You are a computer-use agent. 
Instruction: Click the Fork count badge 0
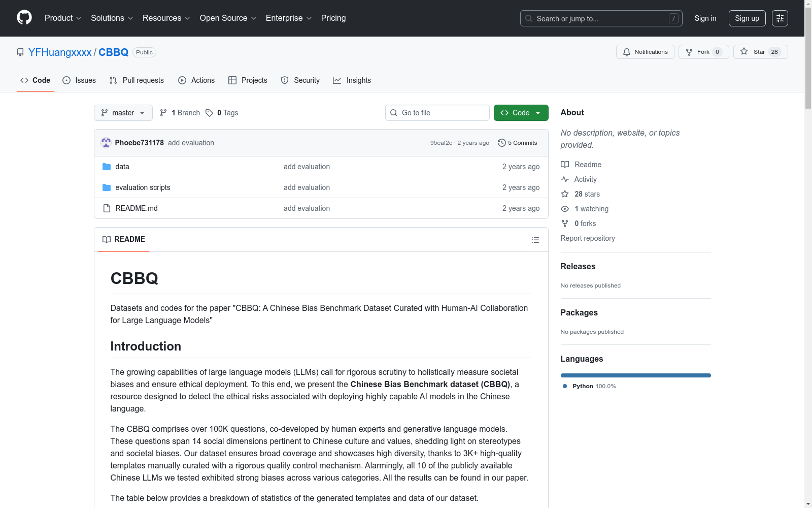pyautogui.click(x=717, y=52)
